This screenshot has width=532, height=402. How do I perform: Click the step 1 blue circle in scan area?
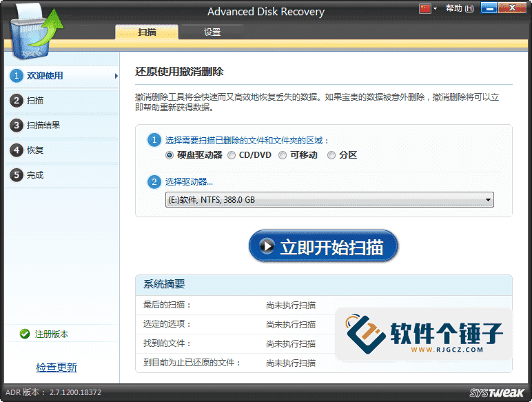(x=154, y=140)
